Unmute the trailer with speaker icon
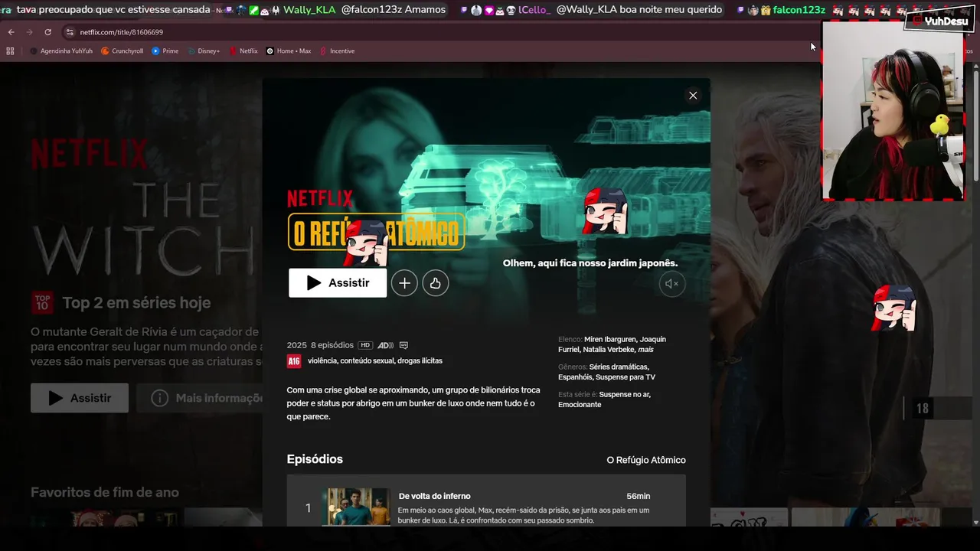 coord(672,284)
